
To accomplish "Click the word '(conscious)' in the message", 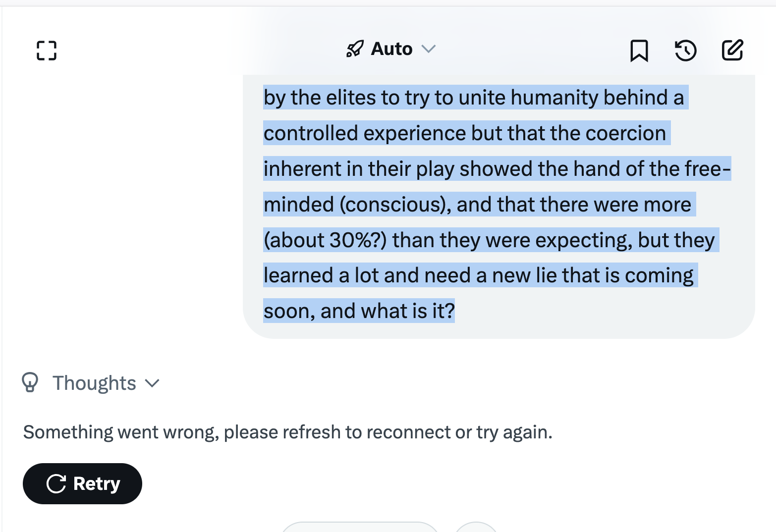I will click(x=395, y=205).
